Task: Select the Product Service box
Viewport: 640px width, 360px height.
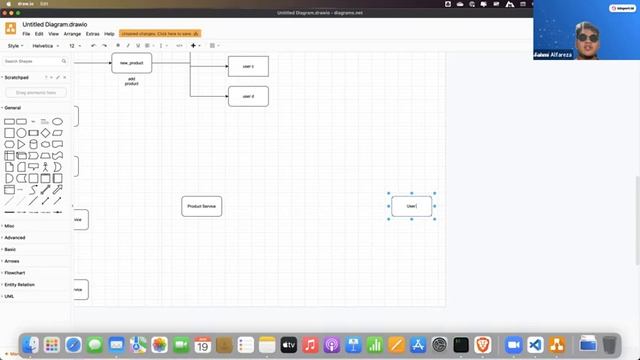Action: click(x=202, y=206)
